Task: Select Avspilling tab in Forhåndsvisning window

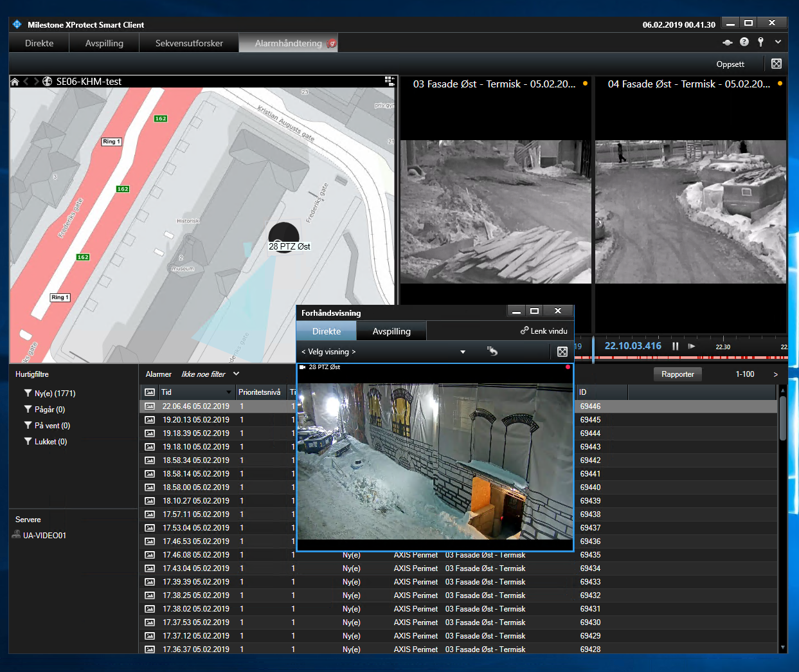Action: [391, 331]
